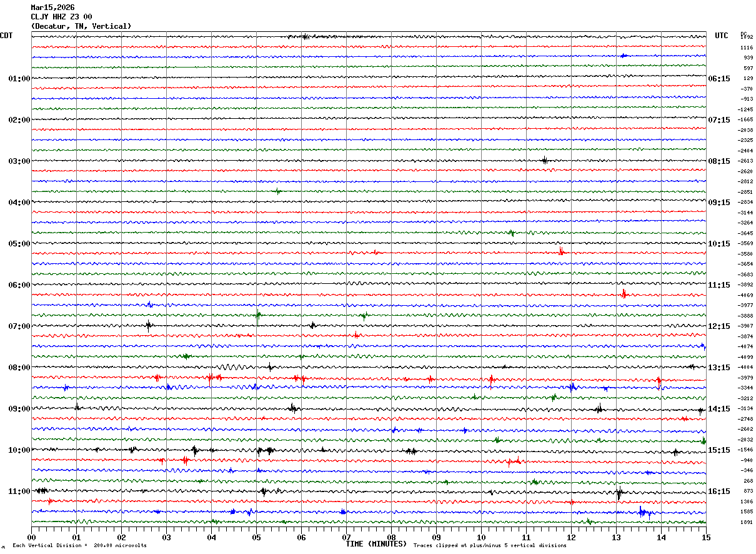The image size is (756, 554).
Task: Click the DC offset value '-2748'
Action: [x=745, y=419]
